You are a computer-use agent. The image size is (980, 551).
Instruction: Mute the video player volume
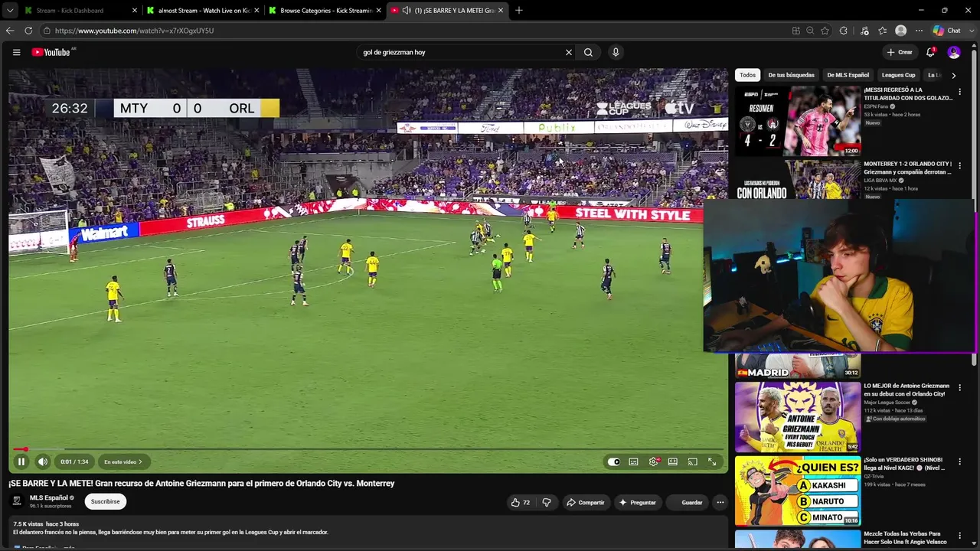(x=43, y=461)
